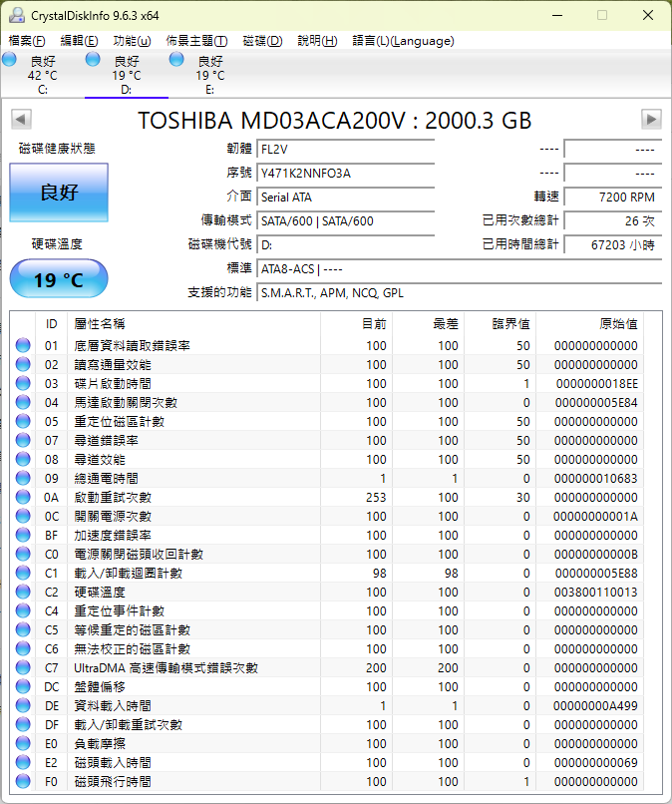
Task: Click the supported features S.M.A.R.T. field
Action: pos(460,293)
